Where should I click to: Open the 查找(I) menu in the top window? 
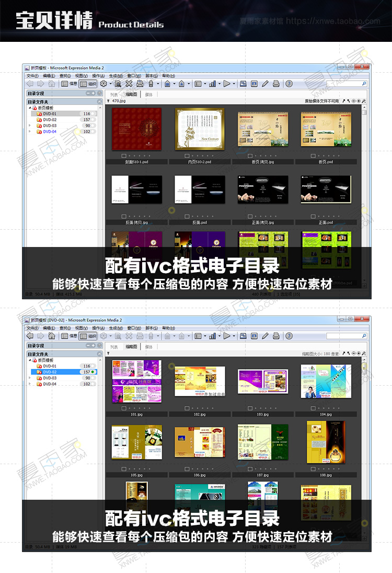pyautogui.click(x=65, y=76)
